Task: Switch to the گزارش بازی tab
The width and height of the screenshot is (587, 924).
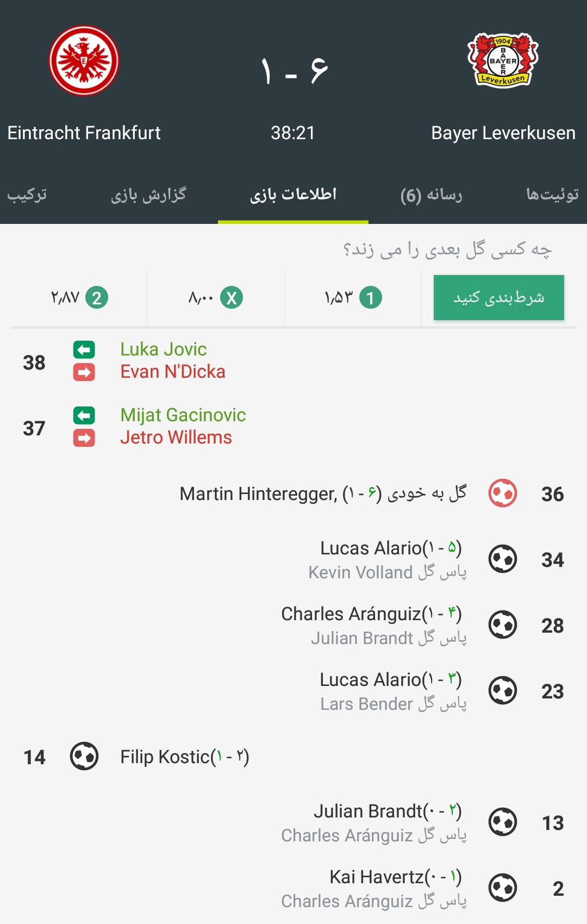Action: 148,195
